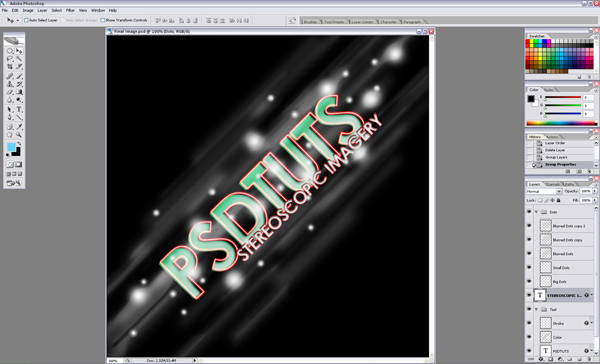The width and height of the screenshot is (600, 364).
Task: Toggle lock transparent pixels
Action: click(x=540, y=200)
